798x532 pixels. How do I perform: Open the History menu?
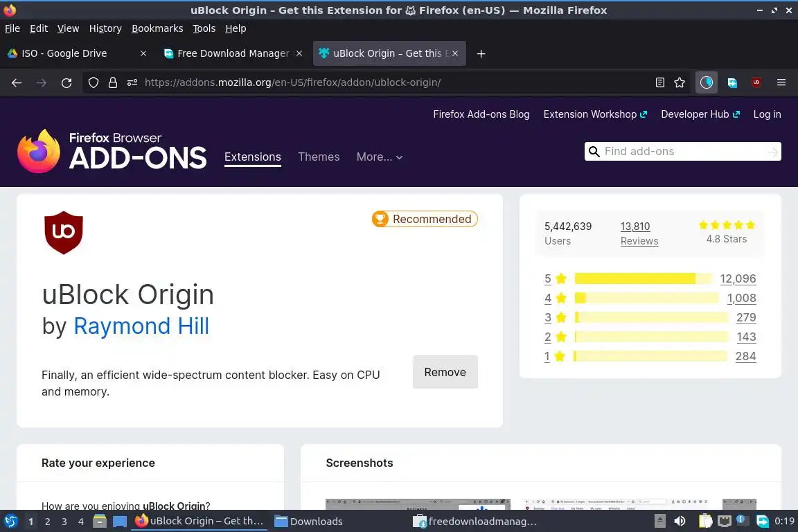click(x=105, y=28)
